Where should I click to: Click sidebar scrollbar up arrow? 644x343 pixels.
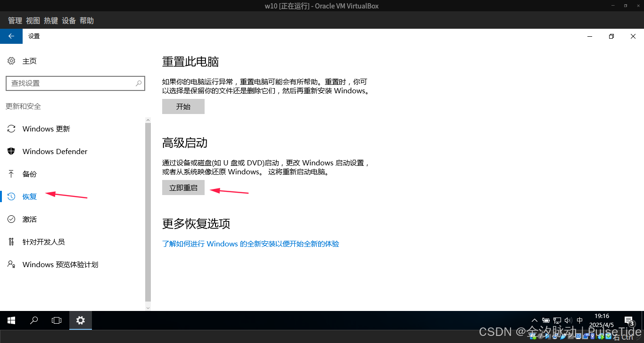(x=148, y=120)
